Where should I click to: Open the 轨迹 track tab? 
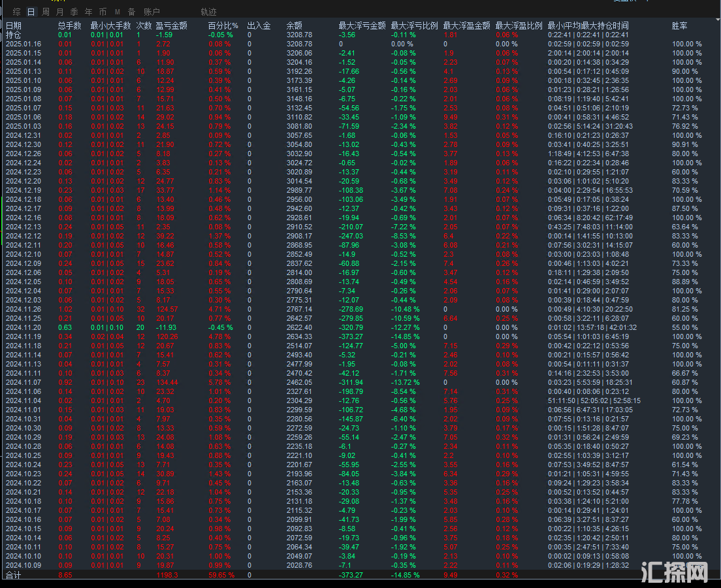208,12
